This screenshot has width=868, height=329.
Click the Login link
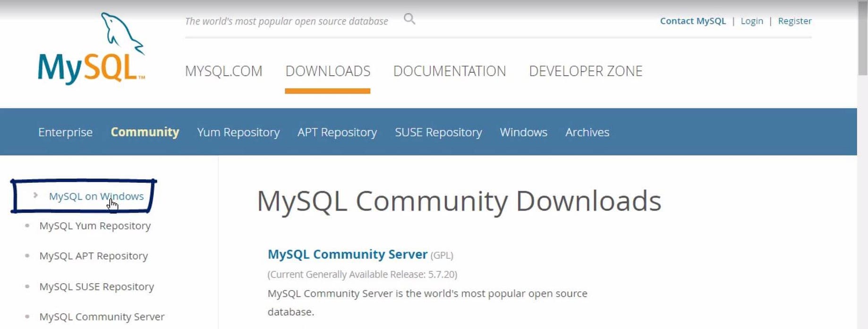tap(752, 21)
